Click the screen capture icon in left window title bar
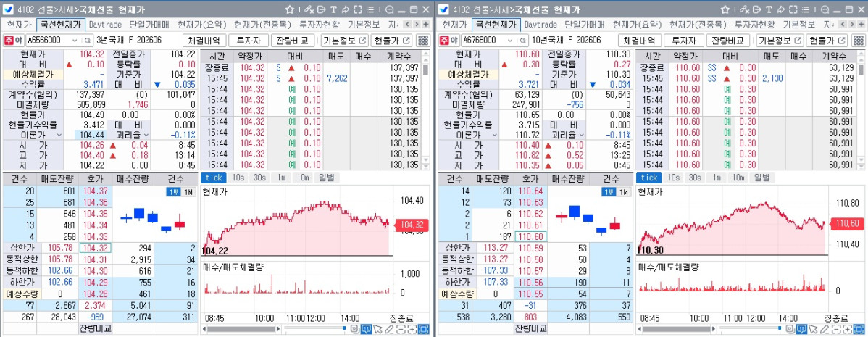The height and width of the screenshot is (337, 868). click(x=358, y=9)
